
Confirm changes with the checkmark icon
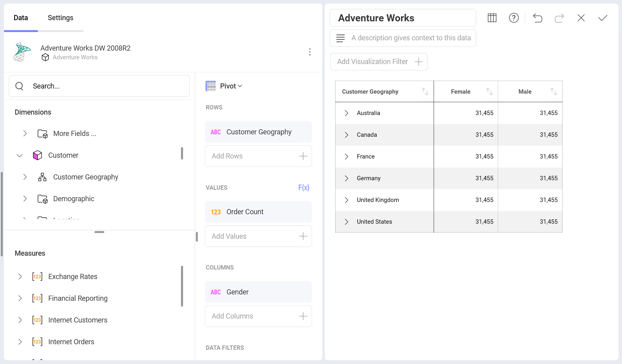pyautogui.click(x=603, y=18)
